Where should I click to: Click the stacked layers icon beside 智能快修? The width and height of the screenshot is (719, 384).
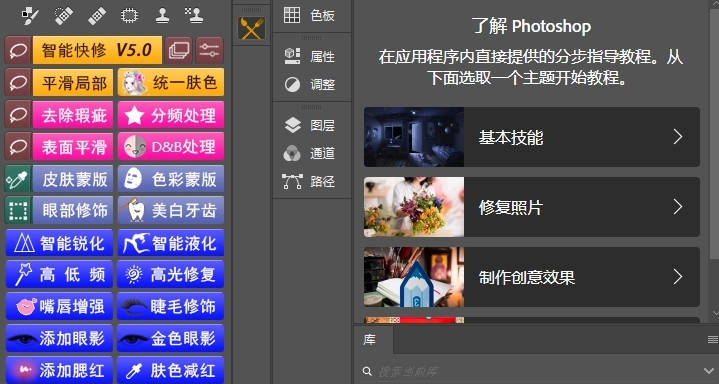[x=179, y=50]
